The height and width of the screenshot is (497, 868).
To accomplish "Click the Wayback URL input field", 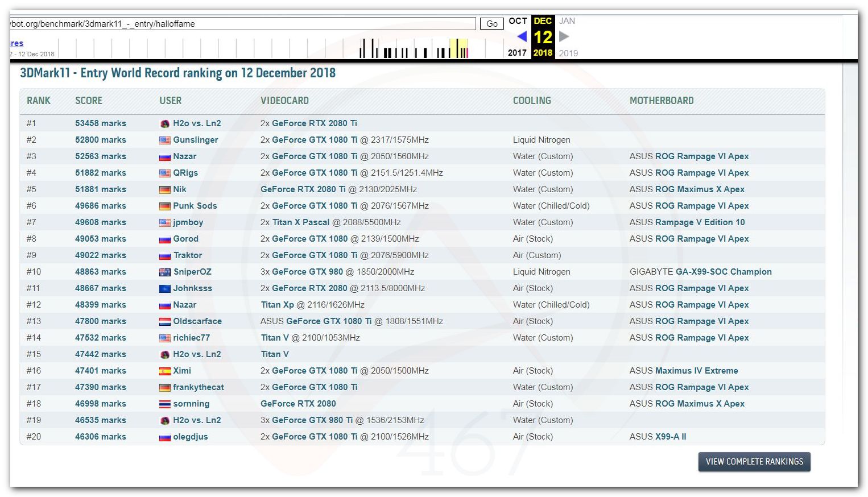I will pyautogui.click(x=242, y=24).
